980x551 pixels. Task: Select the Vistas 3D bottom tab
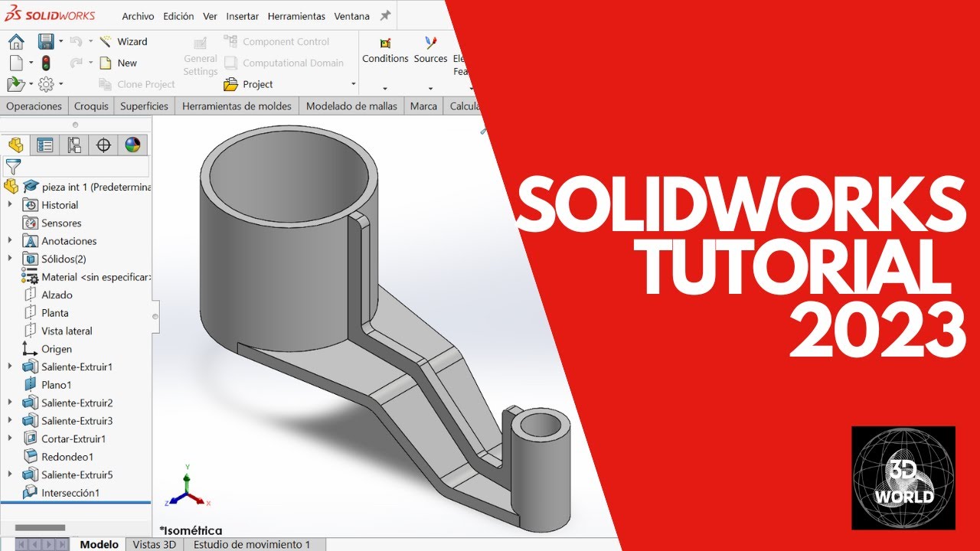click(154, 544)
